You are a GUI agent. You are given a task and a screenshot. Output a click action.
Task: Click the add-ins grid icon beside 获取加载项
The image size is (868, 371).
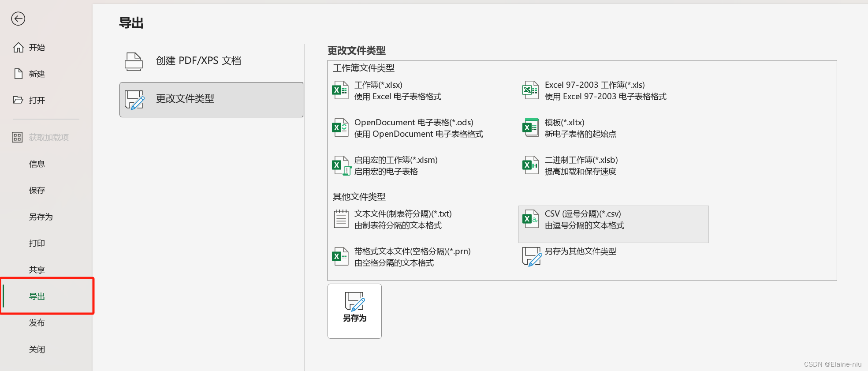coord(17,137)
